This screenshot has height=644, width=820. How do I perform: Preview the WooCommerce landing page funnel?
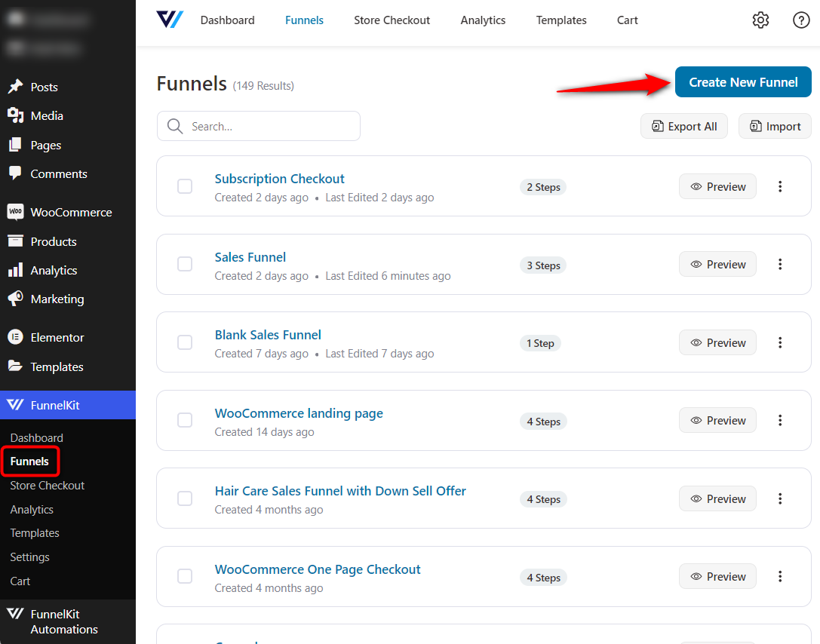[x=717, y=420]
